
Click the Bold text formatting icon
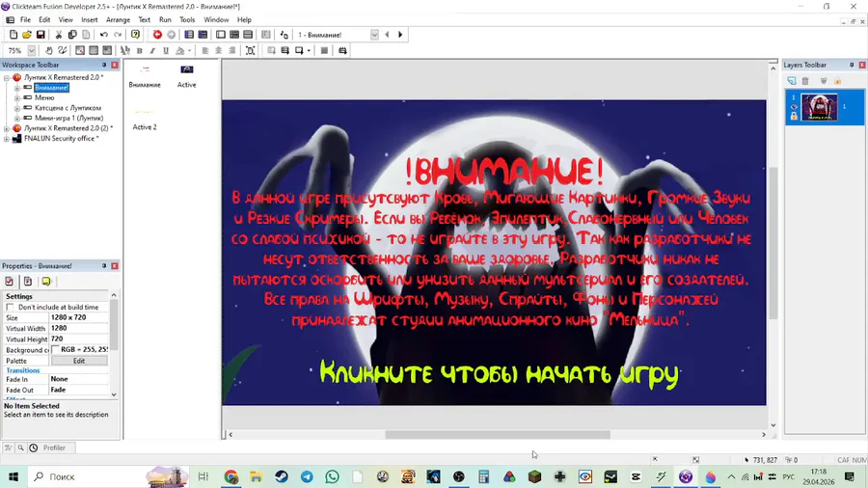click(140, 50)
